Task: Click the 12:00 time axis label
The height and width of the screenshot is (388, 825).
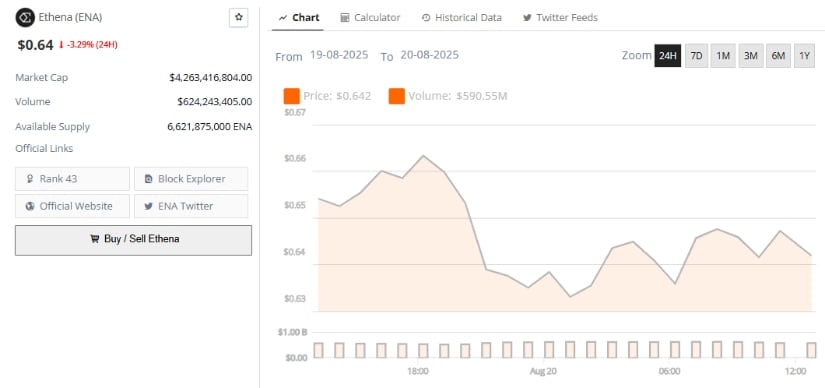Action: tap(796, 371)
